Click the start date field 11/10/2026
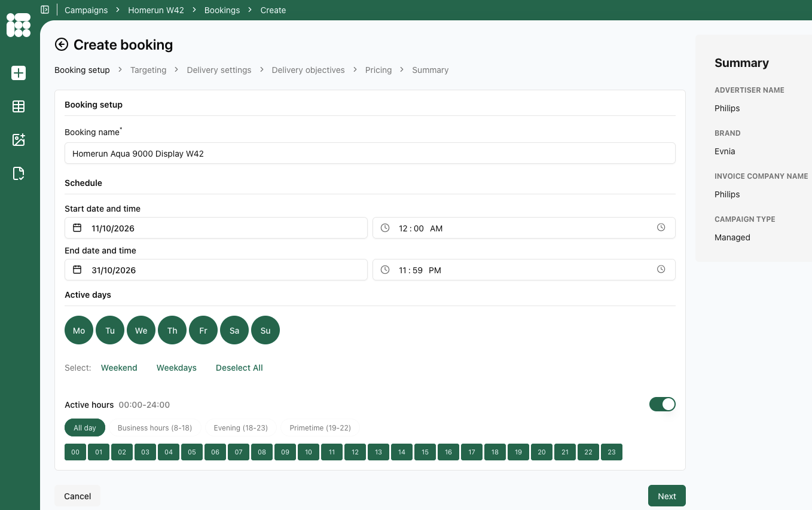 216,228
